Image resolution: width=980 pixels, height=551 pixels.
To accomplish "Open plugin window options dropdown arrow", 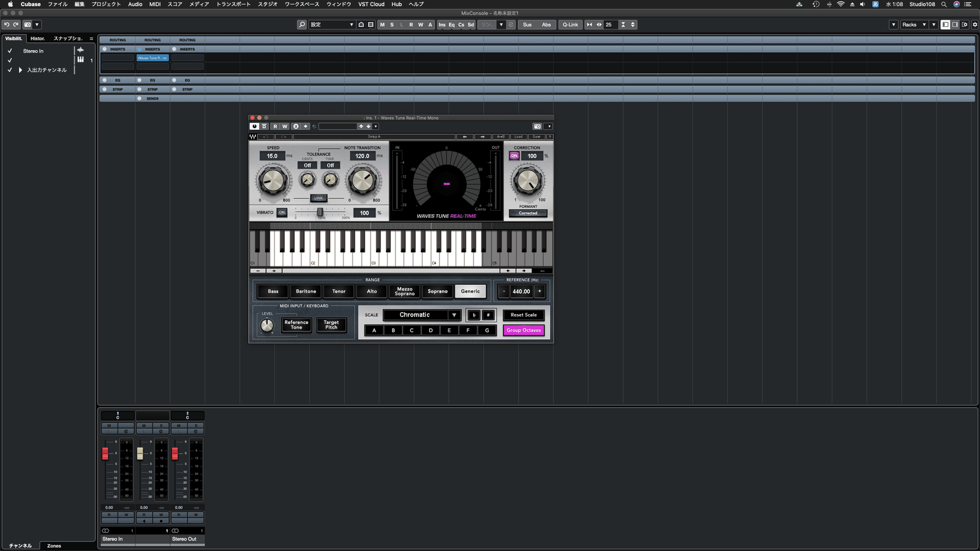I will (549, 126).
